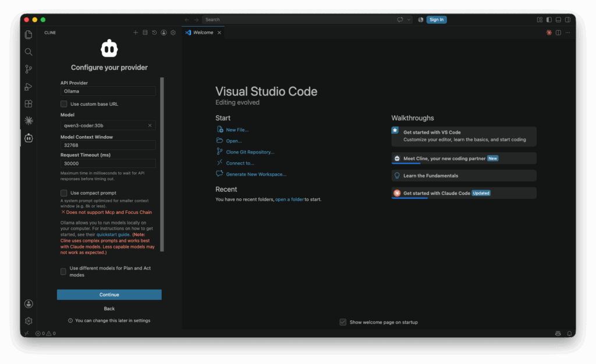Click the Request Timeout field
The width and height of the screenshot is (596, 364).
(x=108, y=163)
